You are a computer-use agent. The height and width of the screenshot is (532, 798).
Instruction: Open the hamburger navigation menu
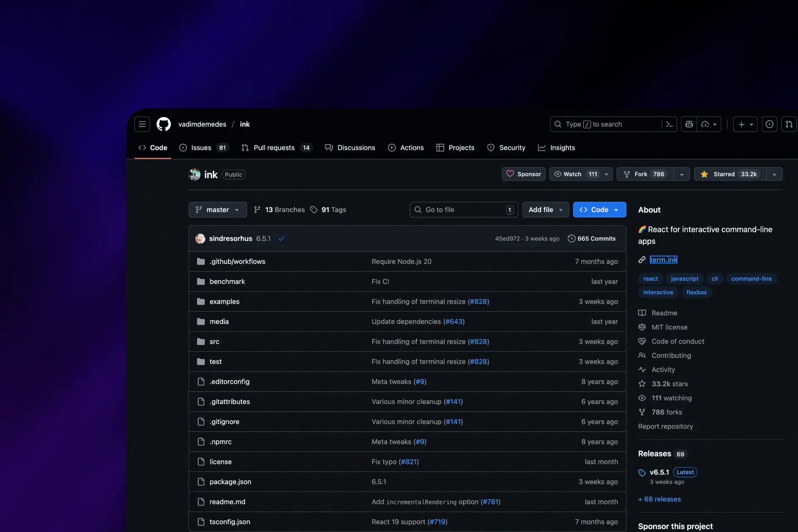click(142, 124)
